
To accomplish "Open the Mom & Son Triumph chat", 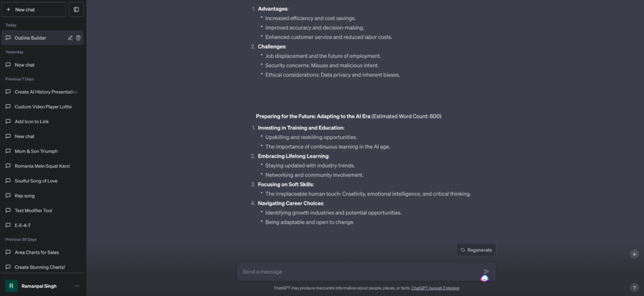I will 36,151.
